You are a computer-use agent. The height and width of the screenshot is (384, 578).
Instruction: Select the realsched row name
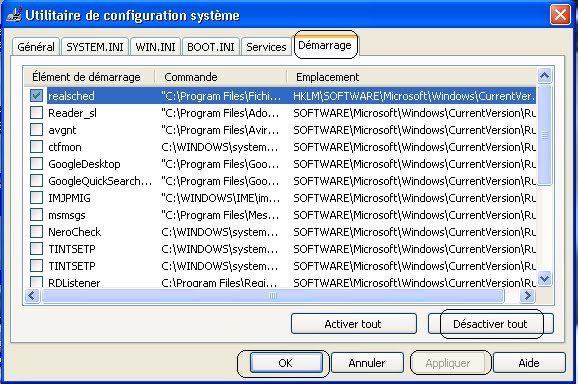[72, 96]
